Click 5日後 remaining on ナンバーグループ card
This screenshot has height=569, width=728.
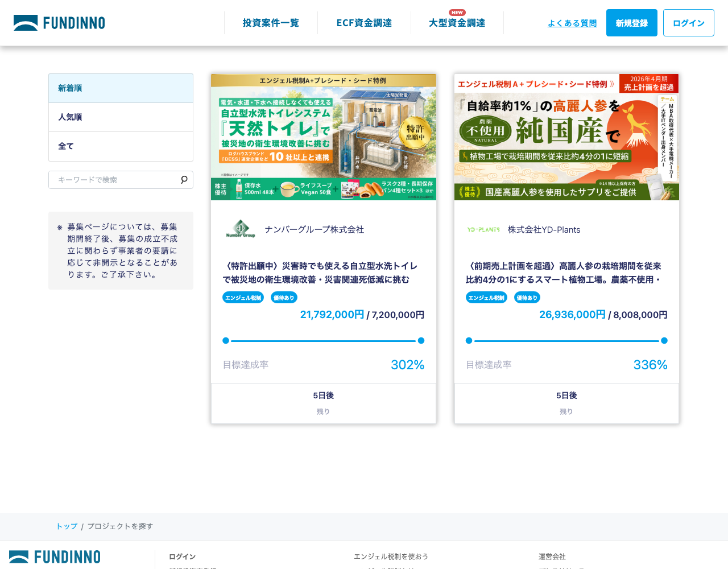[x=324, y=395]
